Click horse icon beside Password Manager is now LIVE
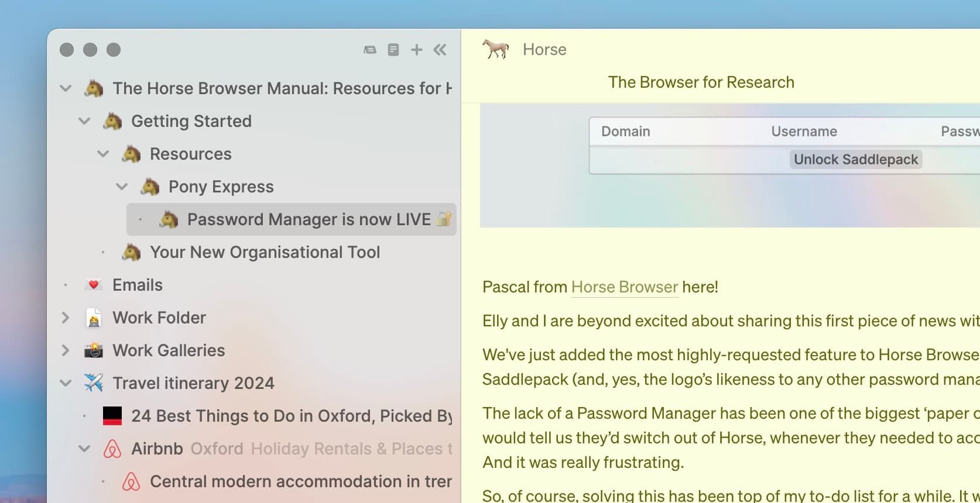Image resolution: width=980 pixels, height=503 pixels. [169, 219]
